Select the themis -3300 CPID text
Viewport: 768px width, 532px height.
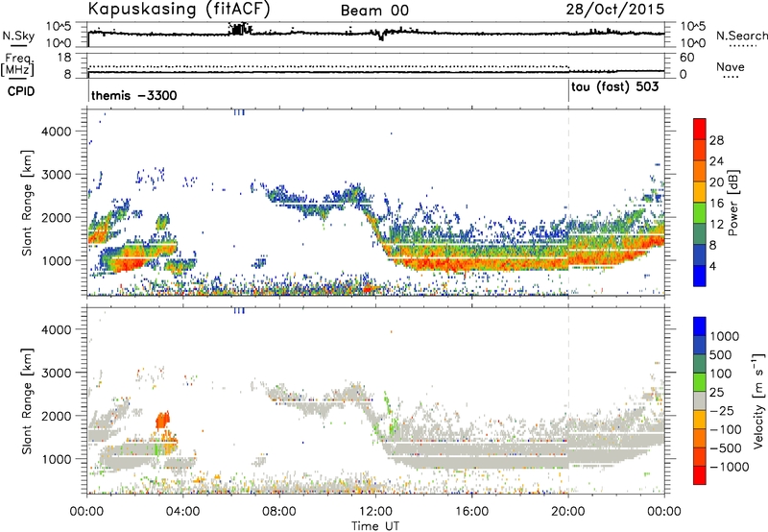[x=133, y=95]
